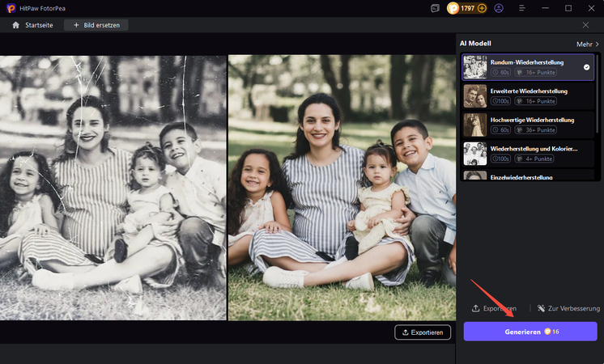Click the HitPaw FotorPea logo icon
Screen dimensions: 604x364
point(11,8)
